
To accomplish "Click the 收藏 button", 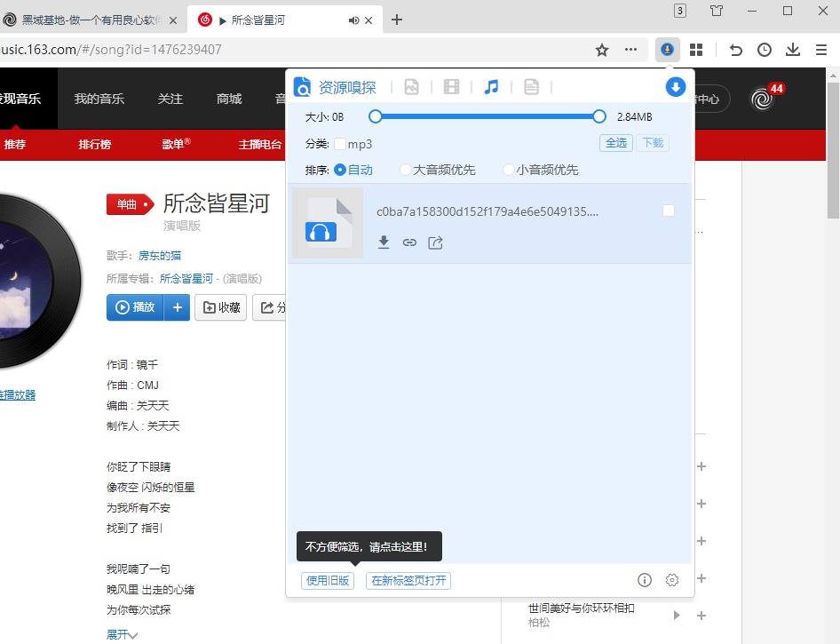I will (x=221, y=307).
